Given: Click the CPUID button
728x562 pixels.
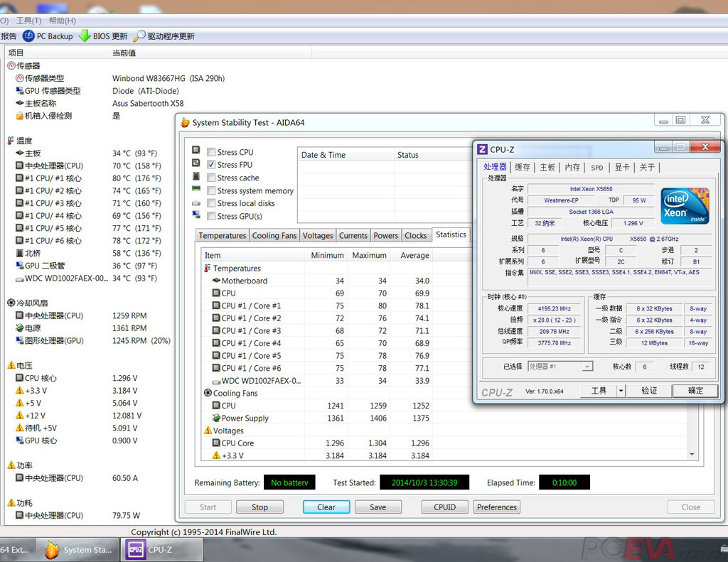Looking at the screenshot, I should pos(445,507).
